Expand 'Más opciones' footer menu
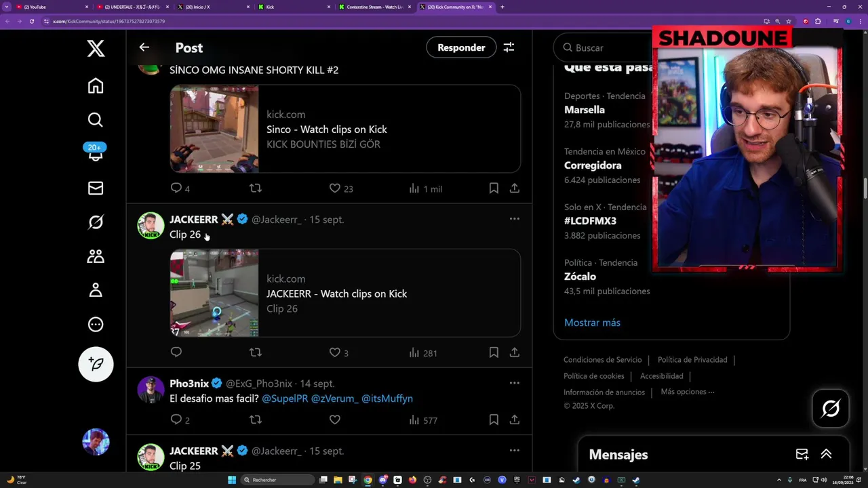 [688, 392]
